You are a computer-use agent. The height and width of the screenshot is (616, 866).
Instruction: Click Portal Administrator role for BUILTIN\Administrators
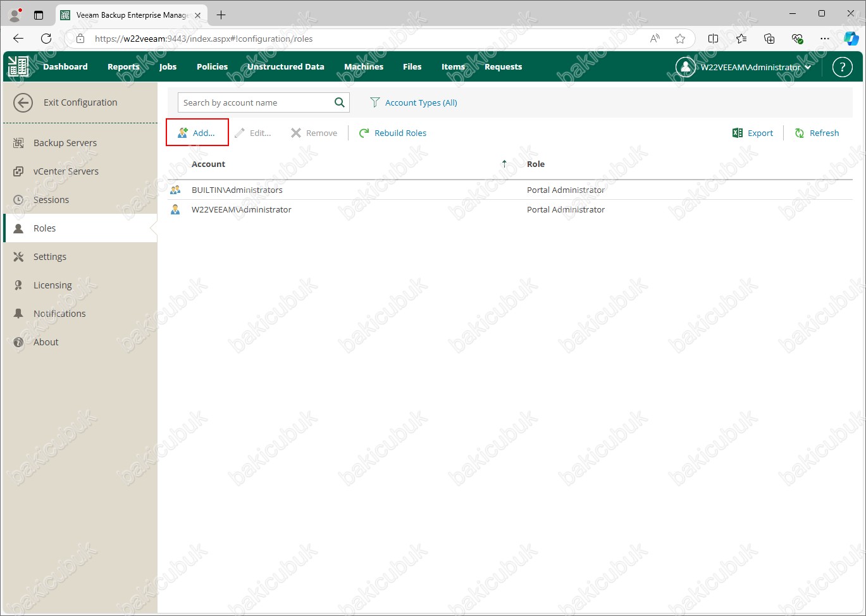[x=566, y=190]
